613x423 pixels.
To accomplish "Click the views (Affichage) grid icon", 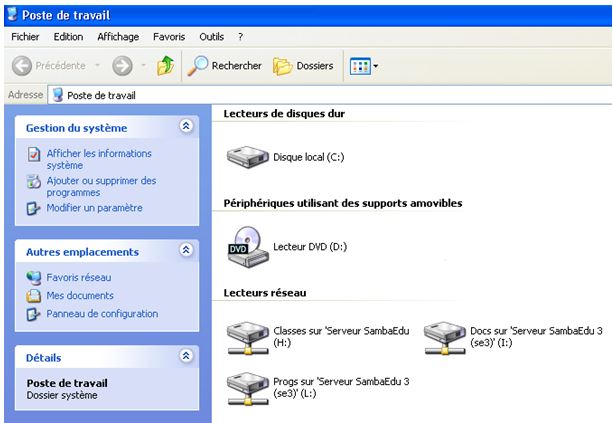I will [x=360, y=66].
